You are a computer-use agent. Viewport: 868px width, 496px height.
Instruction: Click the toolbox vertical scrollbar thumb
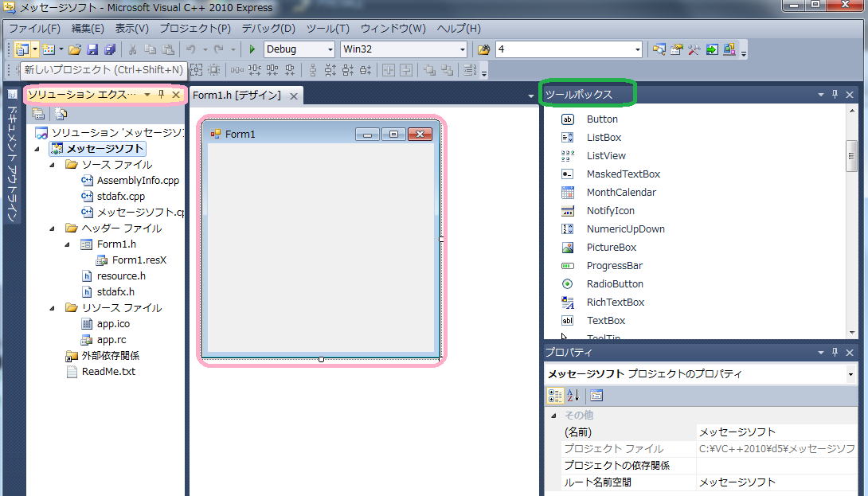pyautogui.click(x=851, y=156)
